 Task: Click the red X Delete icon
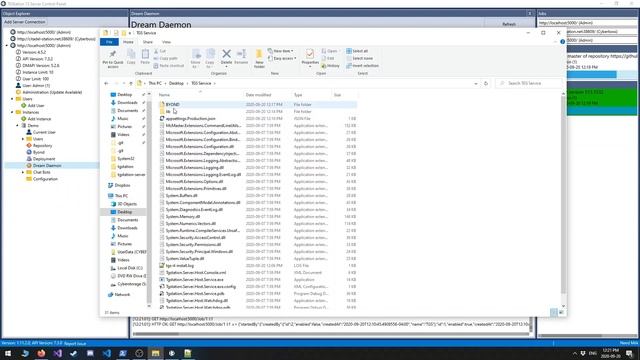click(227, 54)
